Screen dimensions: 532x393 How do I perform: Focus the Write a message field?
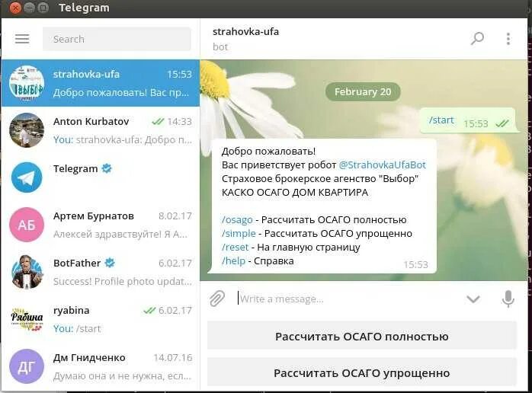tap(348, 299)
